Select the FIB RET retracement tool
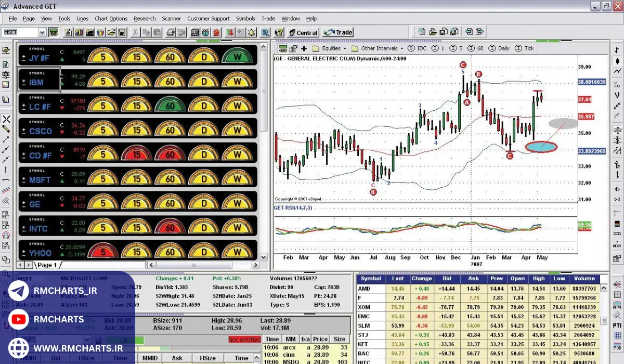 click(x=6, y=216)
